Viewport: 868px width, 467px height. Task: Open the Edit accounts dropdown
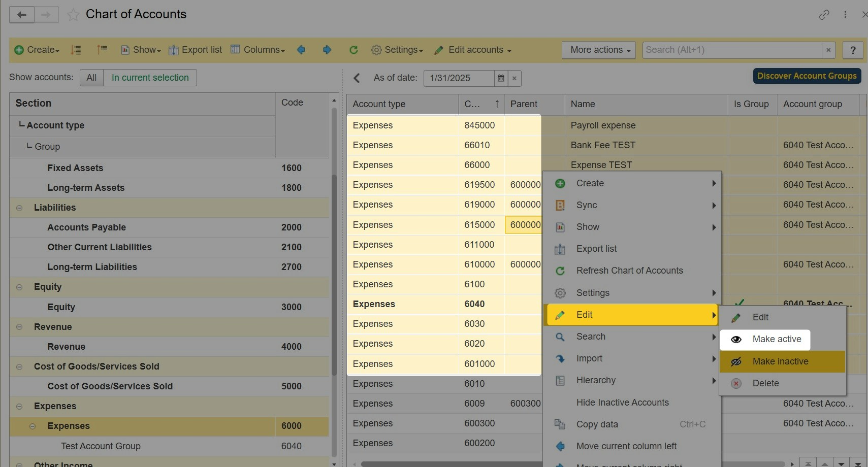click(473, 50)
